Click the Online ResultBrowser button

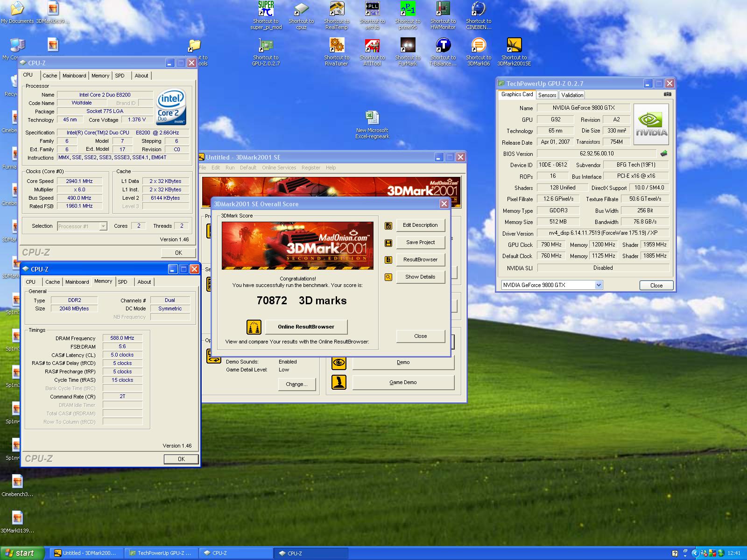306,327
